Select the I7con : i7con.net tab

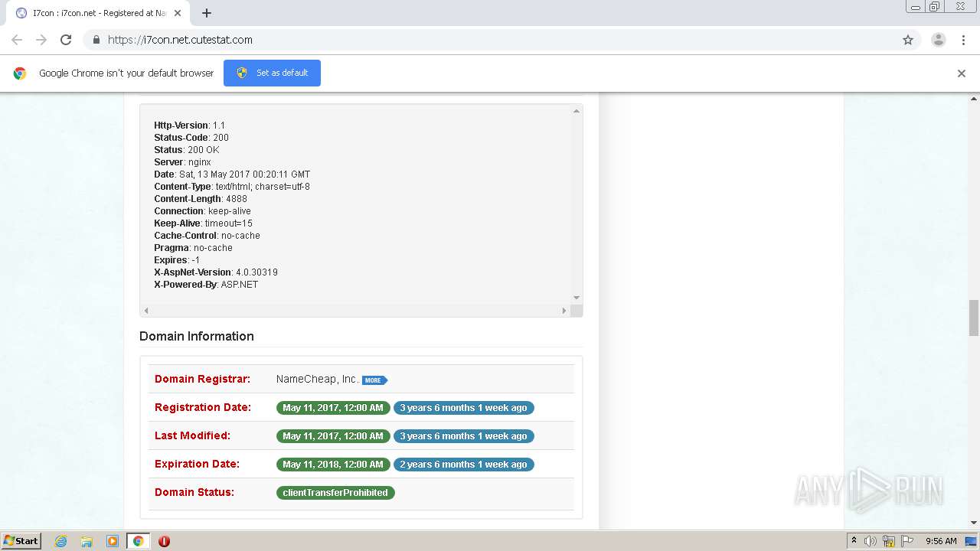point(98,13)
